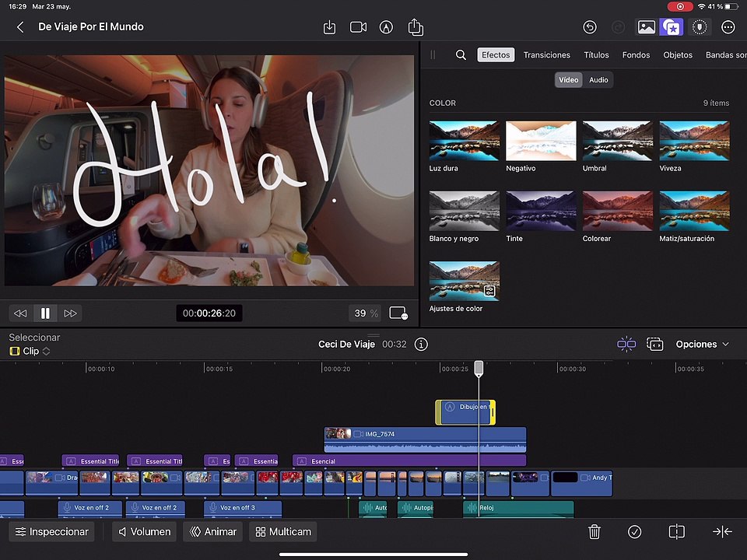Screen dimensions: 747x560
Task: Toggle clip enabled checkmark icon
Action: tap(635, 531)
